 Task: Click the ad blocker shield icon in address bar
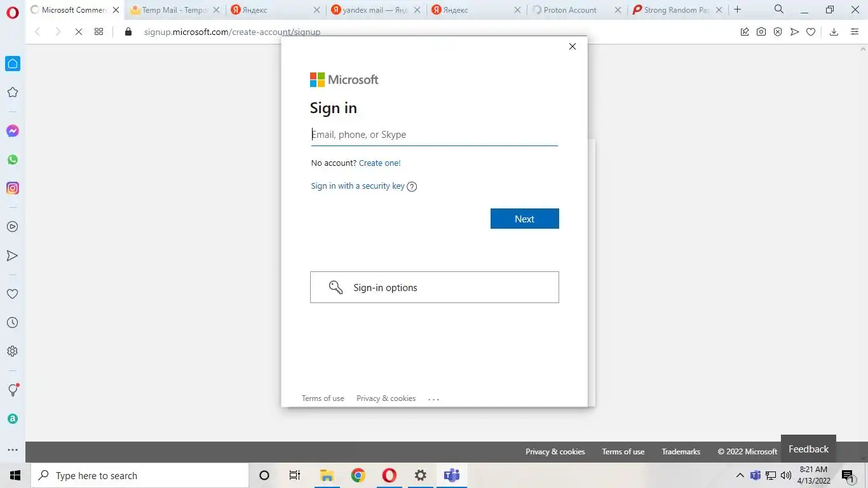coord(778,32)
